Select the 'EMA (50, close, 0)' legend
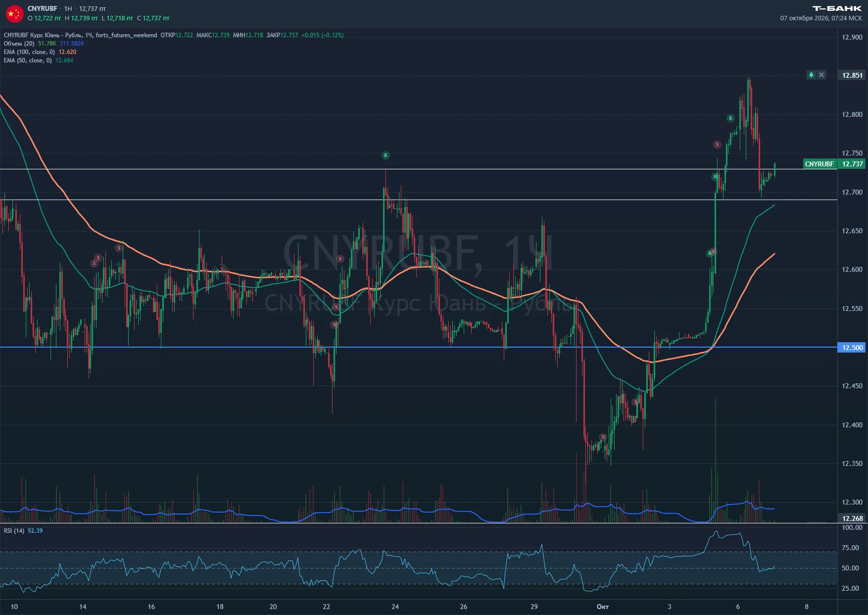868x615 pixels. click(28, 60)
